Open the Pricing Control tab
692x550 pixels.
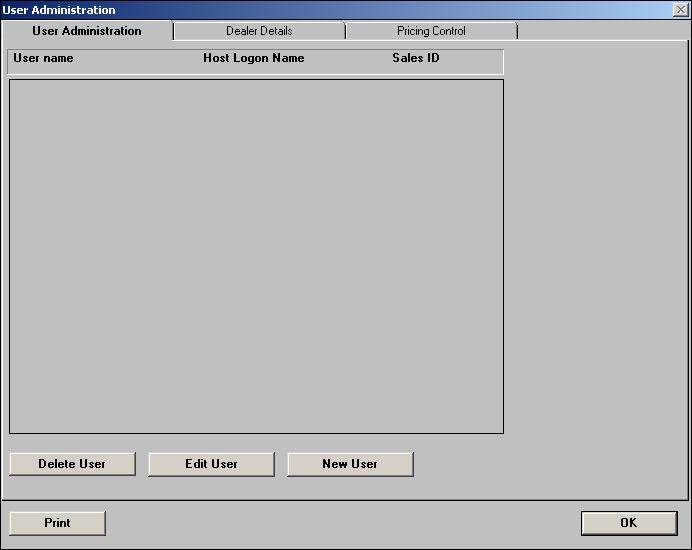431,31
